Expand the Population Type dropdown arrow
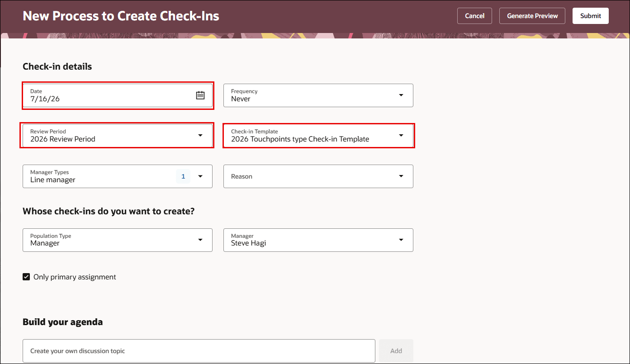This screenshot has width=630, height=364. pos(200,240)
